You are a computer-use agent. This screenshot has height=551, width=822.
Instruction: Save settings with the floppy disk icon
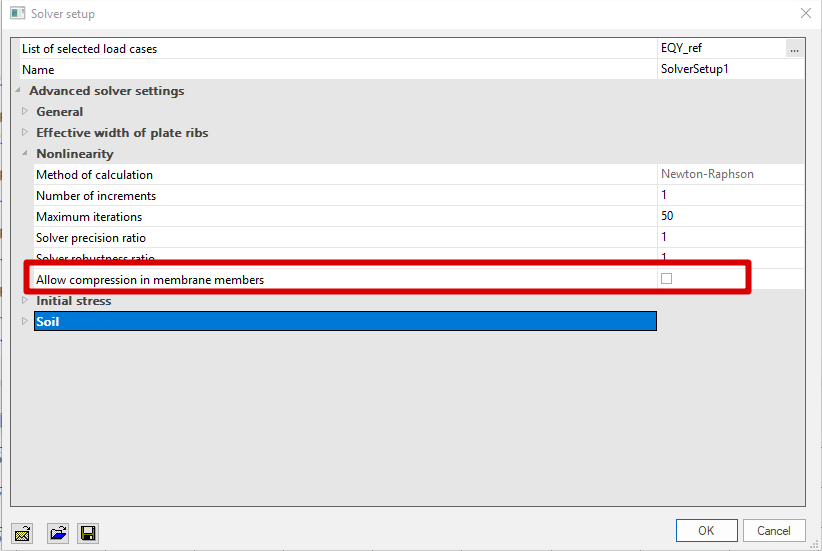tap(88, 532)
